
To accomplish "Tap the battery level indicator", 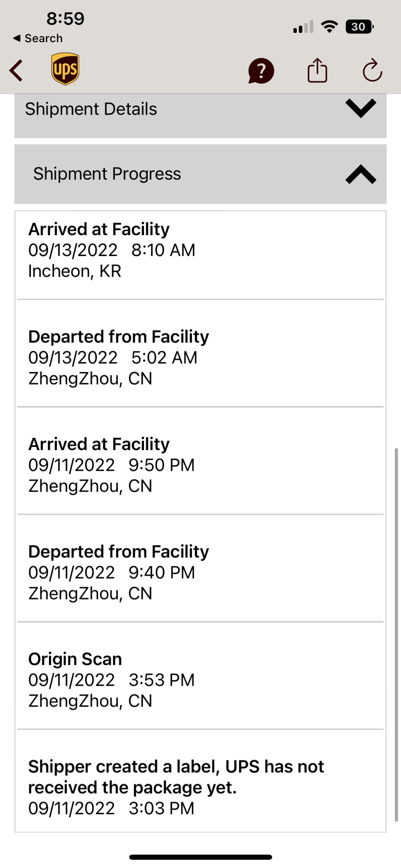I will (x=359, y=27).
